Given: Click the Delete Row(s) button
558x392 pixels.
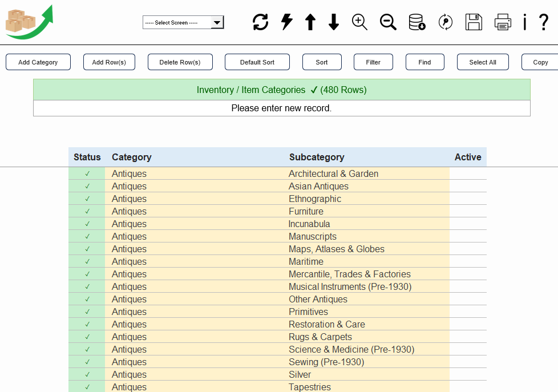Looking at the screenshot, I should click(x=180, y=62).
